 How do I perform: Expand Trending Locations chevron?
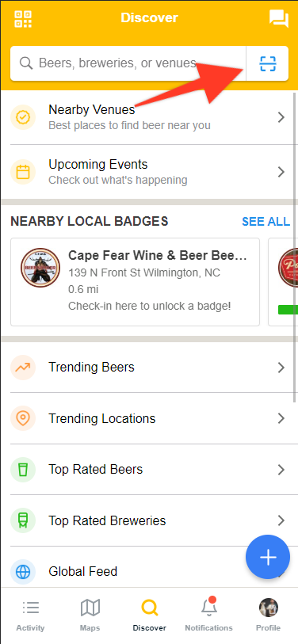point(281,418)
